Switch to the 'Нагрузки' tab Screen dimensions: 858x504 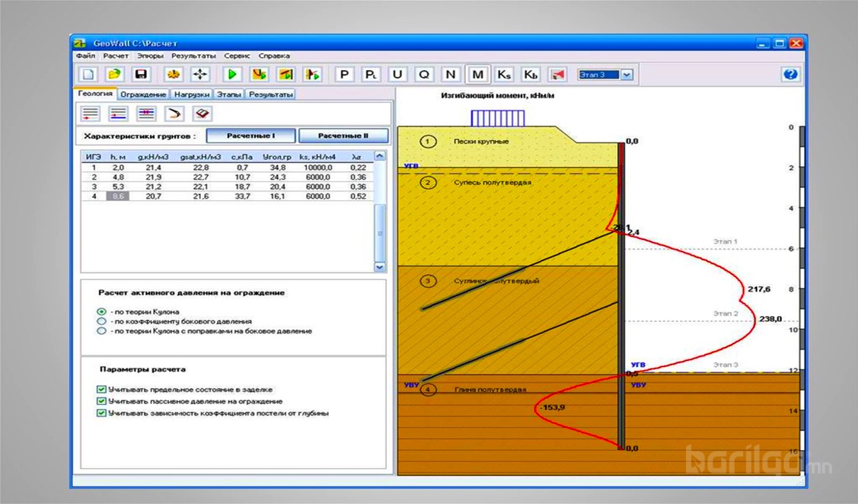[191, 94]
